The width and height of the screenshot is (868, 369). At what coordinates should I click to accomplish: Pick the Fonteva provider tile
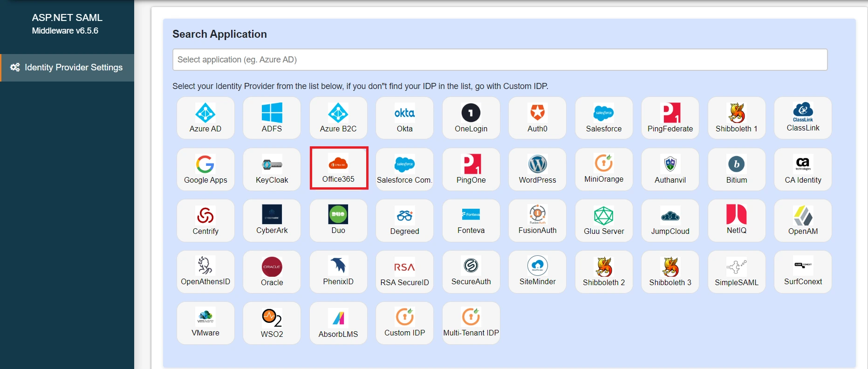point(471,220)
